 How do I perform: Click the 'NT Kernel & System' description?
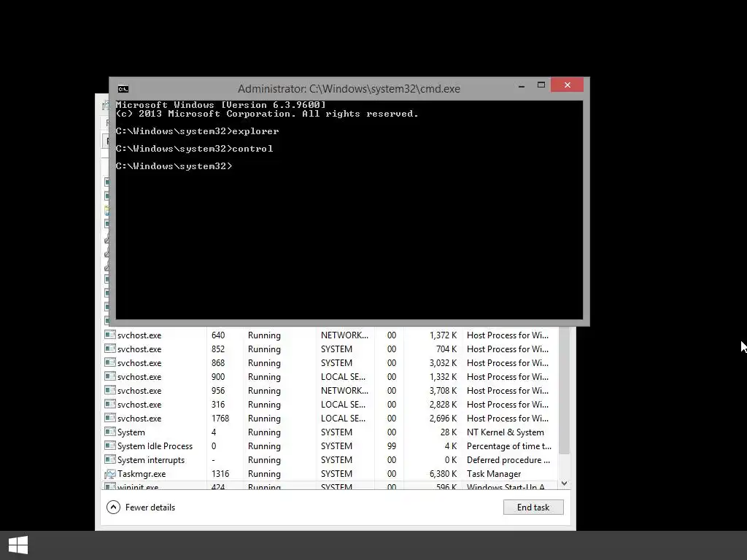pos(505,432)
